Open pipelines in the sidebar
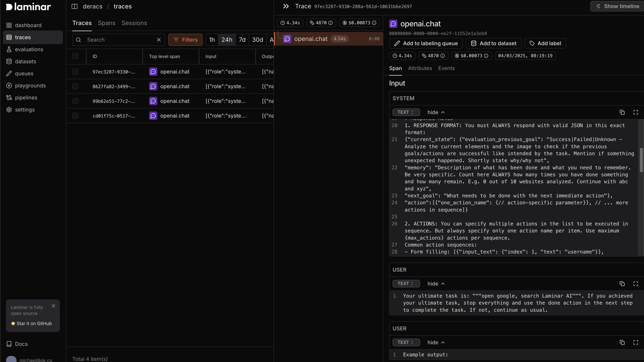 tap(26, 97)
